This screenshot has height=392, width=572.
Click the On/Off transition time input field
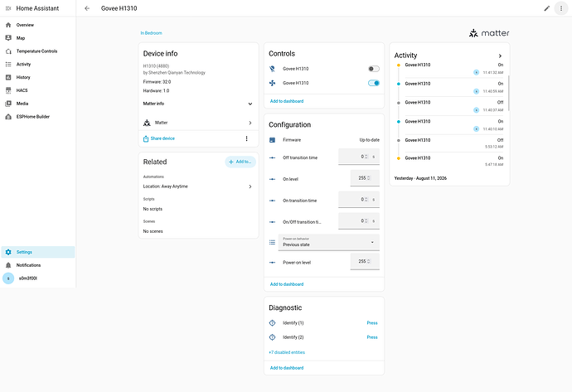pos(359,221)
